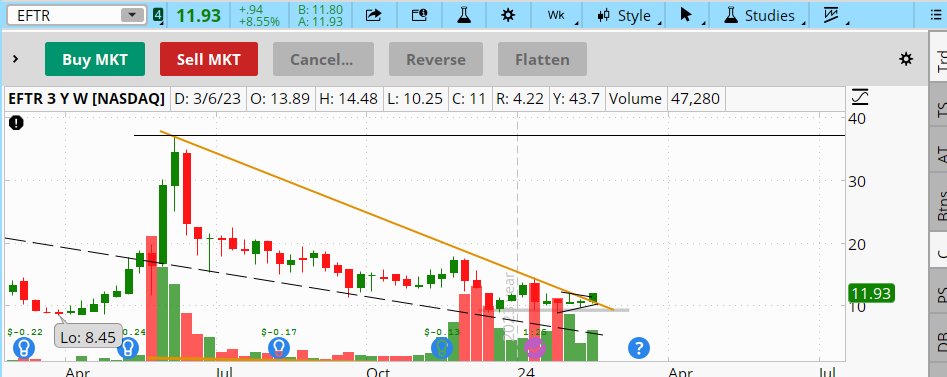Click the chart scale icon above price axis
Viewport: 947px width, 377px height.
click(859, 97)
